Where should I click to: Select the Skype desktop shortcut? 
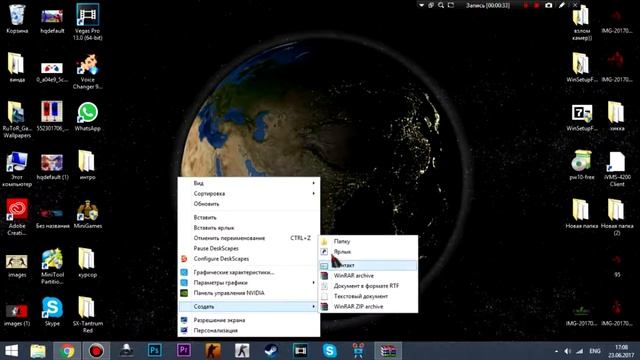pos(52,312)
